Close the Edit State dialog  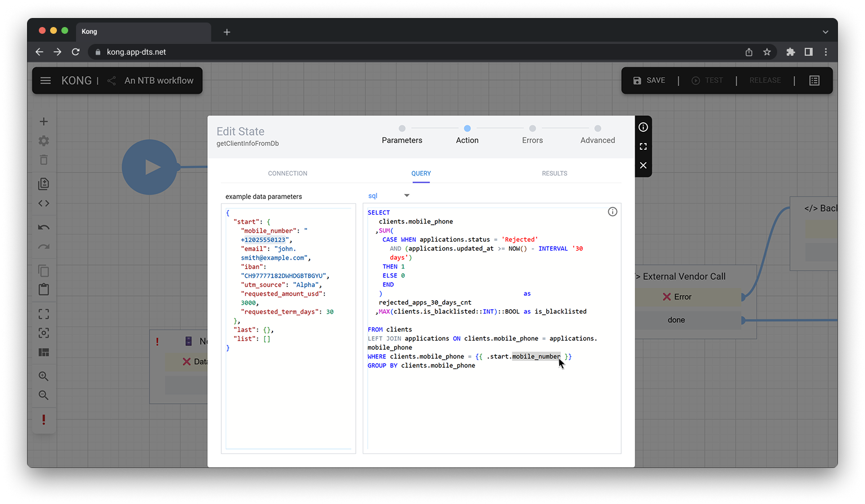(x=643, y=166)
